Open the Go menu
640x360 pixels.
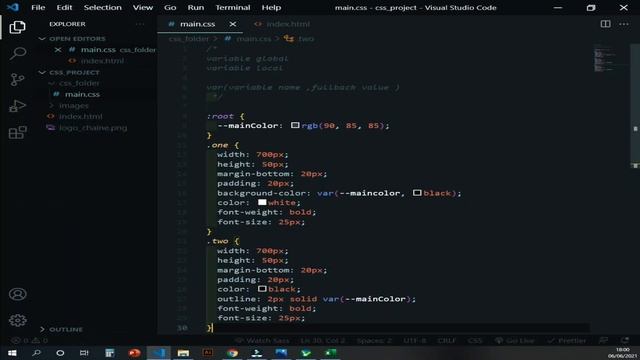click(170, 8)
